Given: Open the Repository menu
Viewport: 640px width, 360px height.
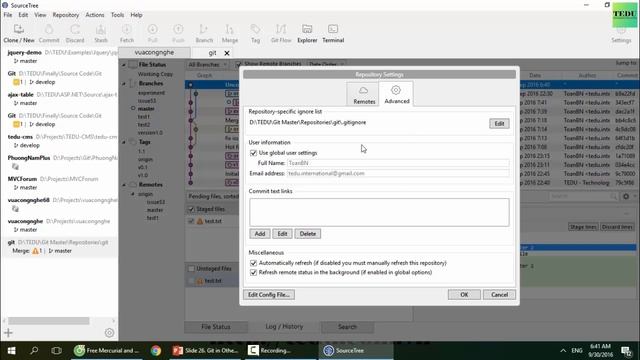Looking at the screenshot, I should 66,15.
